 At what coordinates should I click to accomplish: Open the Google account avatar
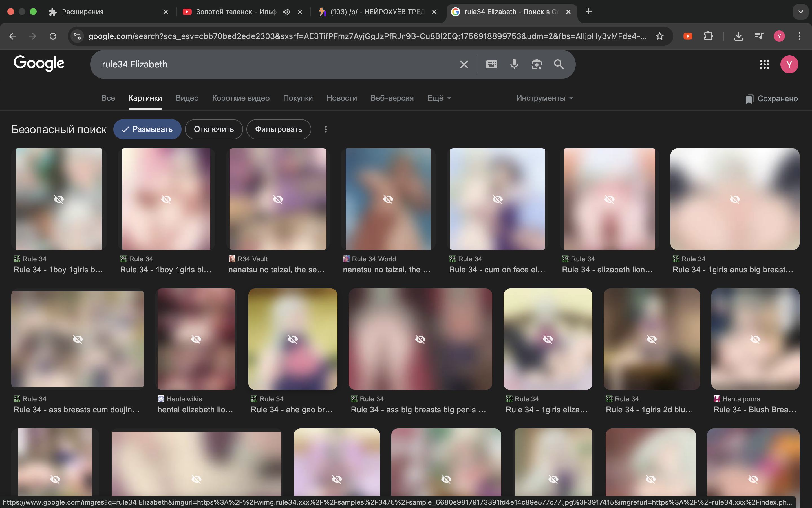tap(789, 64)
